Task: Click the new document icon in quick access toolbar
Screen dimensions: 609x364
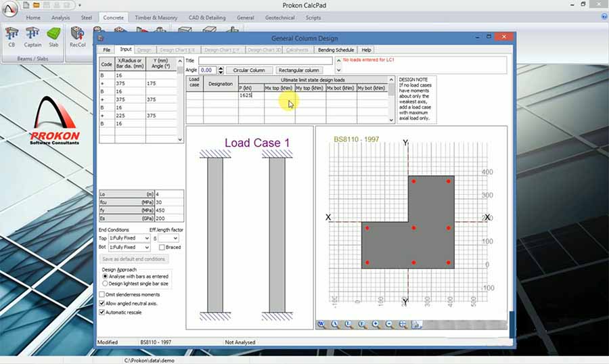Action: [26, 5]
